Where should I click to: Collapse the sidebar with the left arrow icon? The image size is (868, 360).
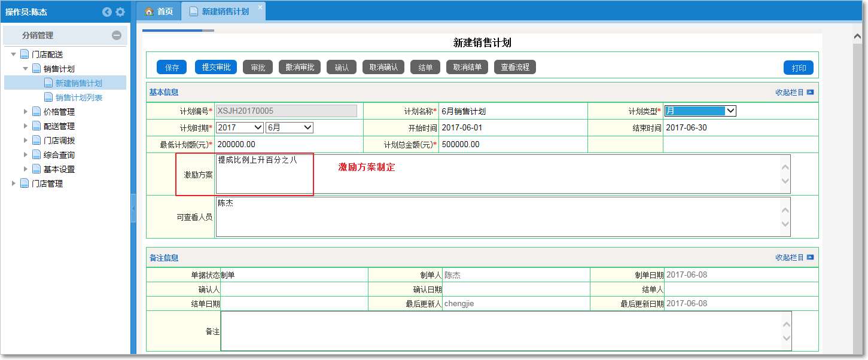pos(107,12)
